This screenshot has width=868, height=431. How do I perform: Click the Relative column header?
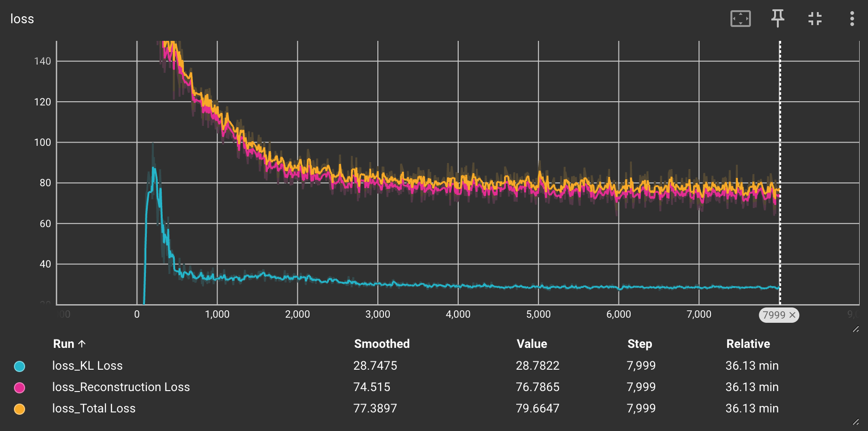tap(748, 344)
